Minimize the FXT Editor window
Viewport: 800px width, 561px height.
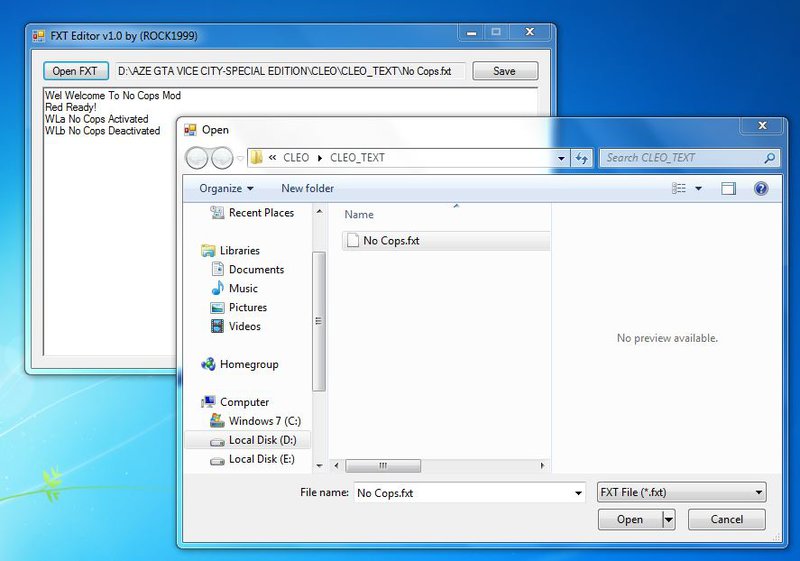coord(471,33)
